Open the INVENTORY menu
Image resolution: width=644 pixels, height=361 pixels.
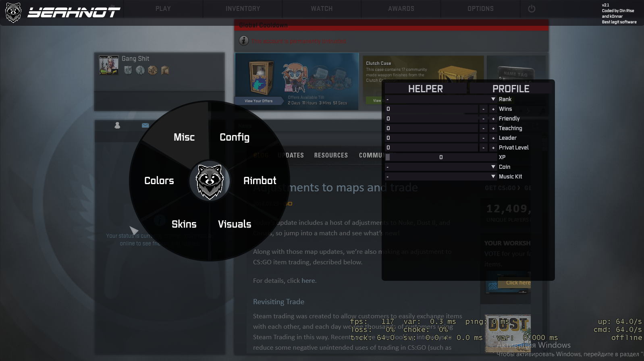point(243,8)
